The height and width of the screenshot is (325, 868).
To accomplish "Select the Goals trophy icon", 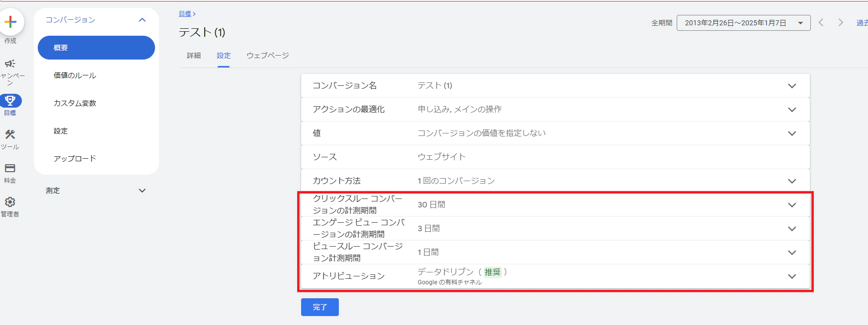I will 10,101.
